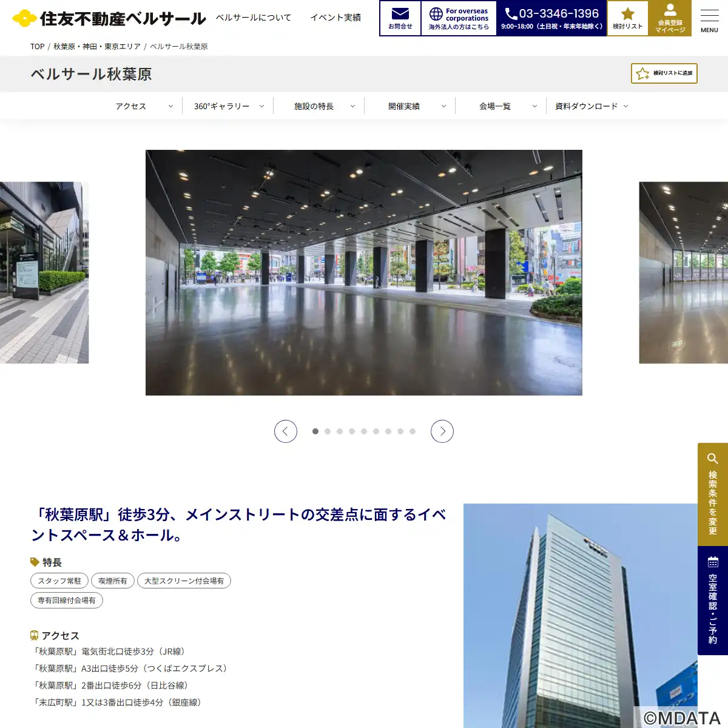Screen dimensions: 728x728
Task: Click the building exterior photo
Action: (x=581, y=616)
